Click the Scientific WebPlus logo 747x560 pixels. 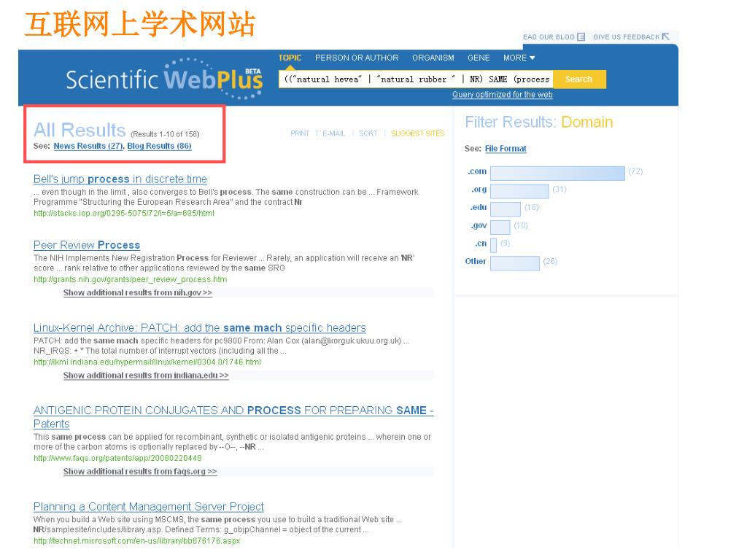point(164,79)
